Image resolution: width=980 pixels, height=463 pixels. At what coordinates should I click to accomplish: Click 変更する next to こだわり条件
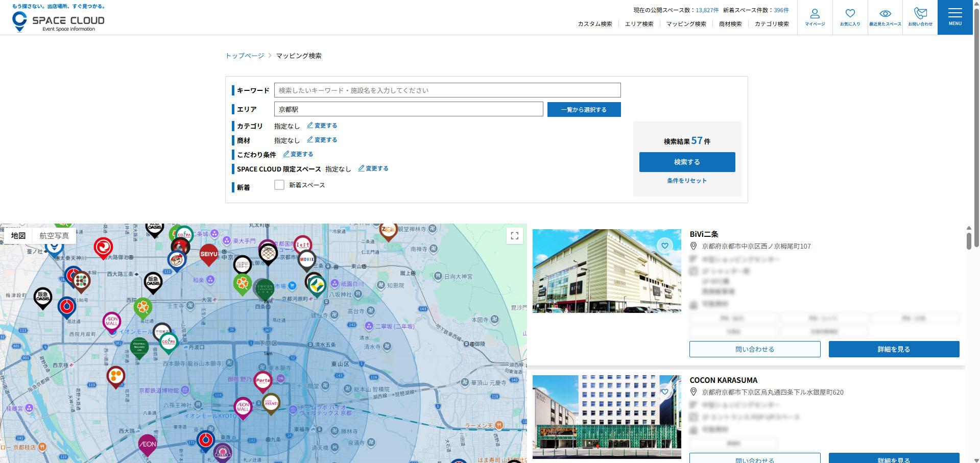pyautogui.click(x=298, y=154)
